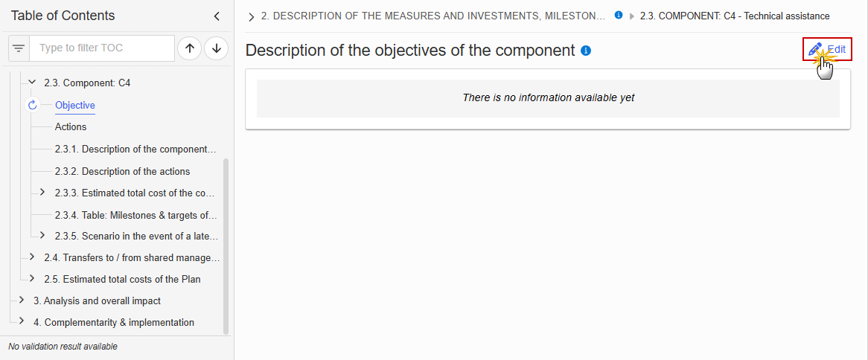Open info icon next to component objectives heading
Image resolution: width=868 pixels, height=360 pixels.
(x=586, y=51)
